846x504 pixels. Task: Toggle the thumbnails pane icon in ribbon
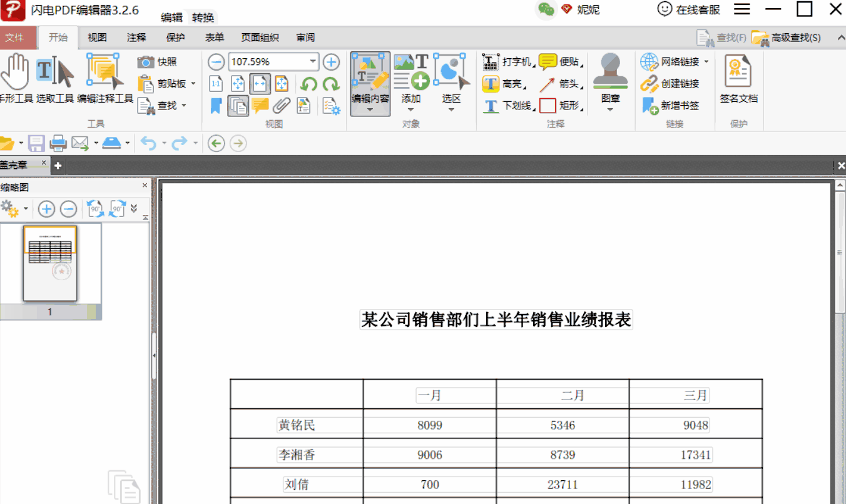click(238, 106)
